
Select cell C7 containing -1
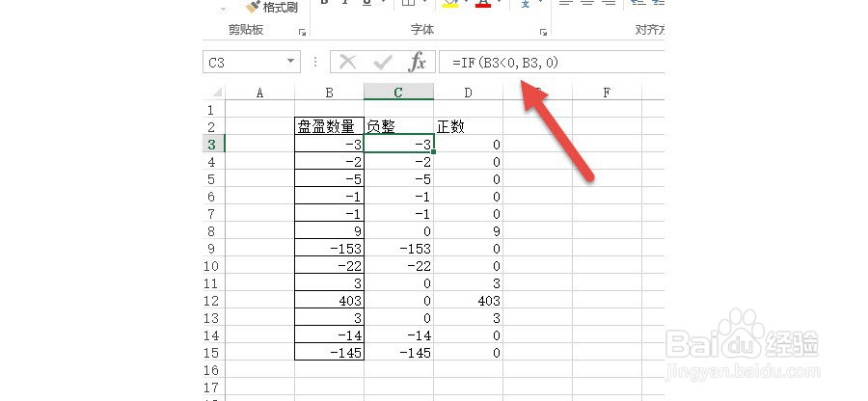coord(398,213)
